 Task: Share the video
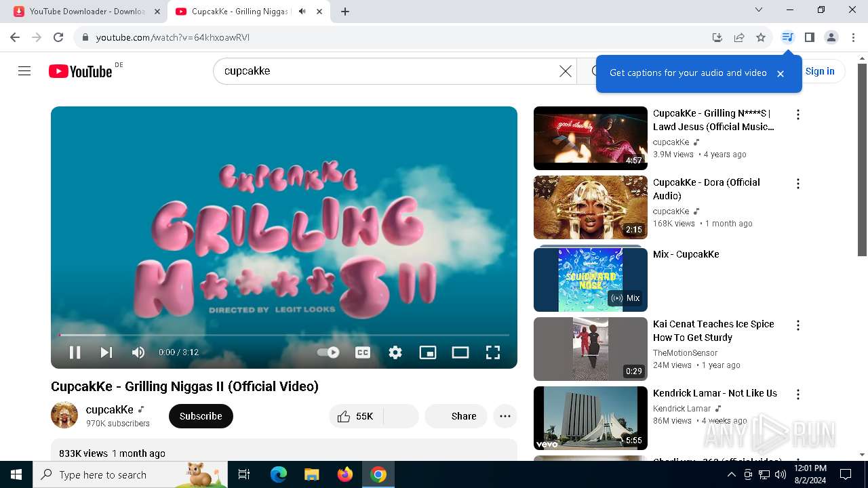[x=456, y=416]
